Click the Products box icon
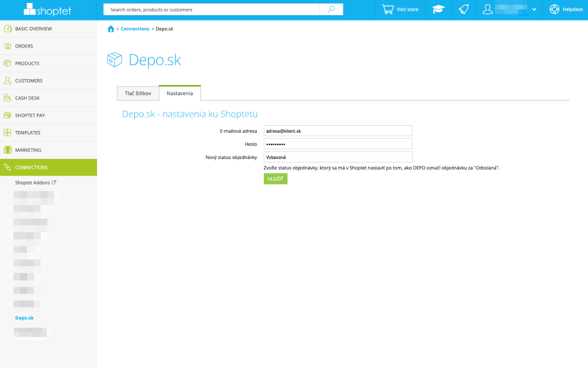The height and width of the screenshot is (368, 588). [7, 63]
